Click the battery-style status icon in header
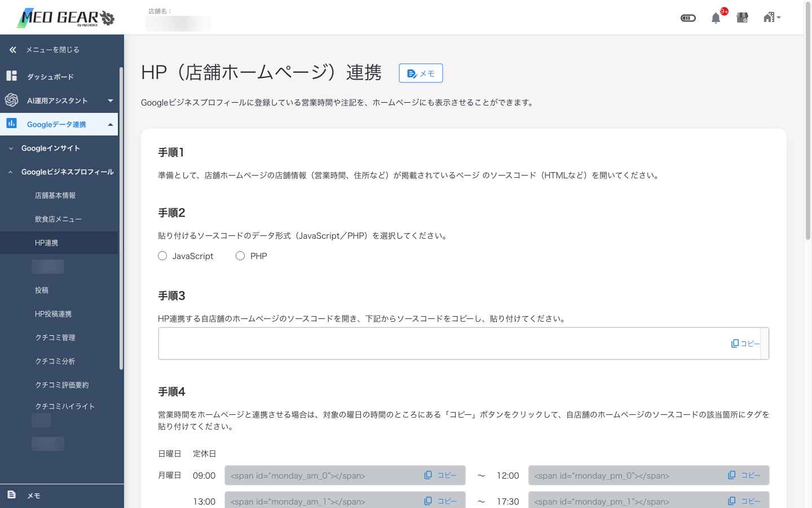The width and height of the screenshot is (812, 508). click(x=688, y=18)
